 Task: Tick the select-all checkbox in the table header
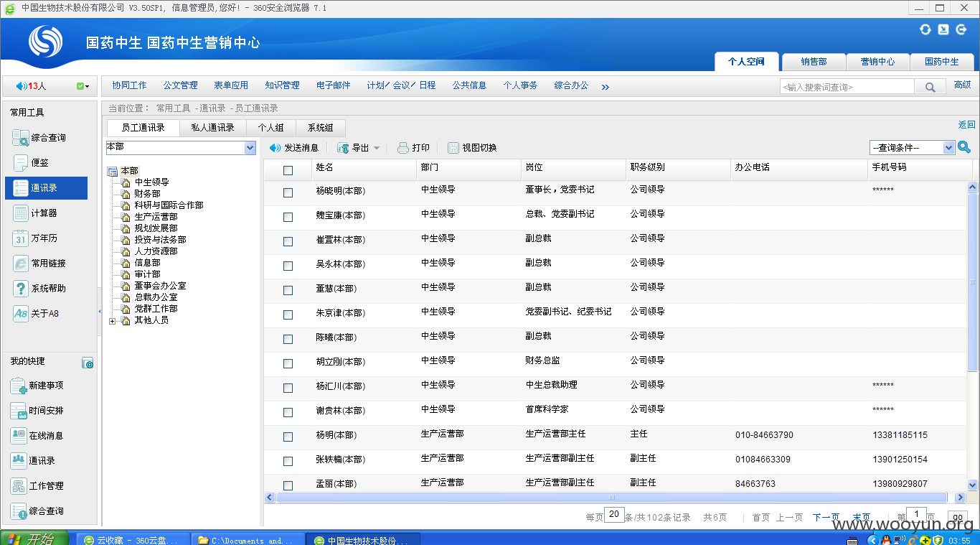pos(288,170)
